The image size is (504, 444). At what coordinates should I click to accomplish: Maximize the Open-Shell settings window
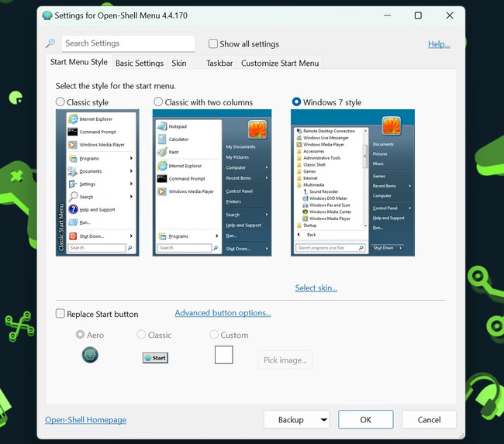(418, 15)
